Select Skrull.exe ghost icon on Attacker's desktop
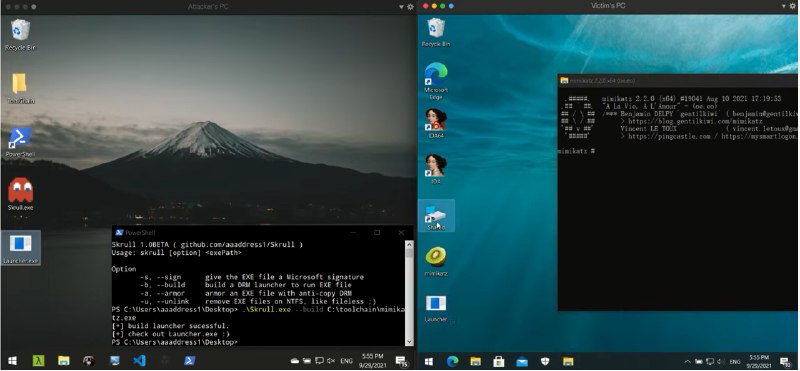 (x=20, y=194)
